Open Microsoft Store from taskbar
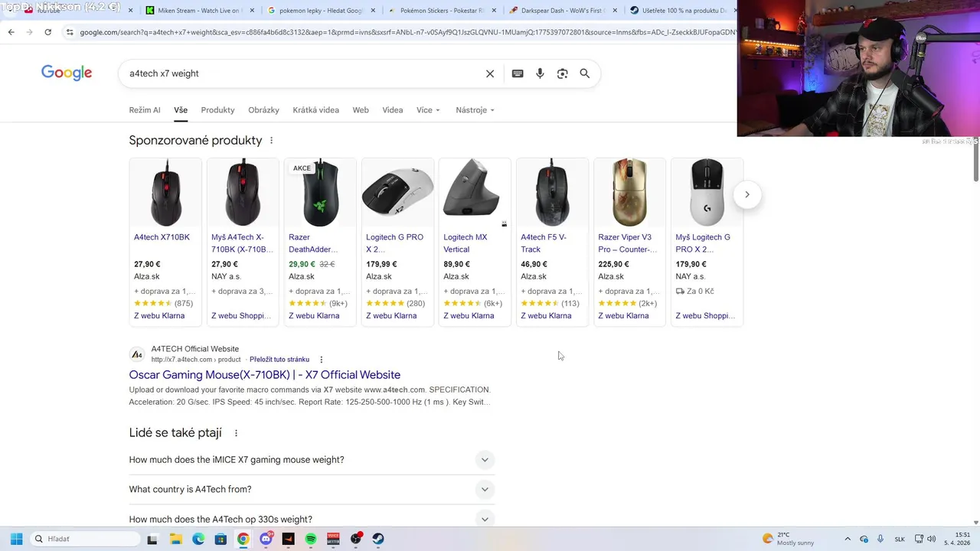The image size is (980, 551). tap(220, 539)
